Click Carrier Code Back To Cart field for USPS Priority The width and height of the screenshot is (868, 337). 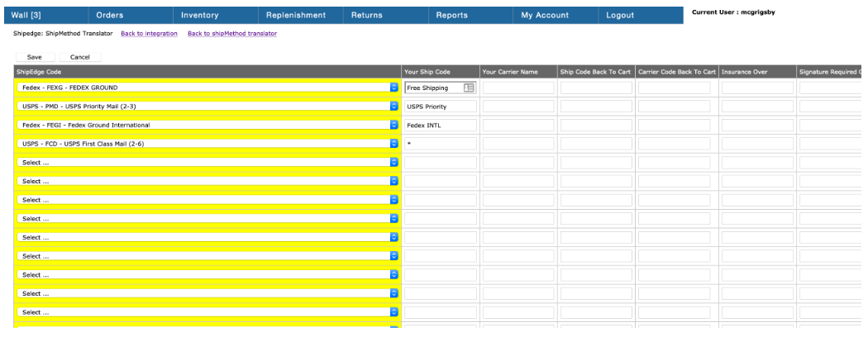click(x=675, y=107)
